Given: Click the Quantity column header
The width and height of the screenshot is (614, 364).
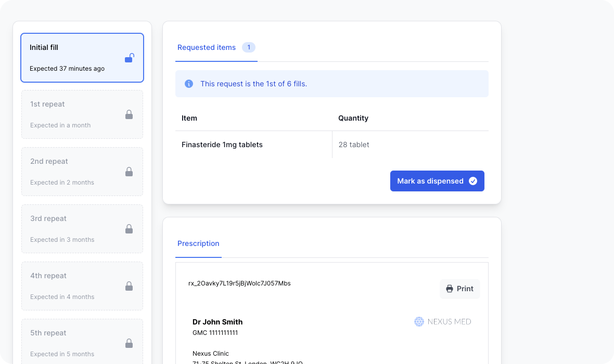Looking at the screenshot, I should coord(353,118).
